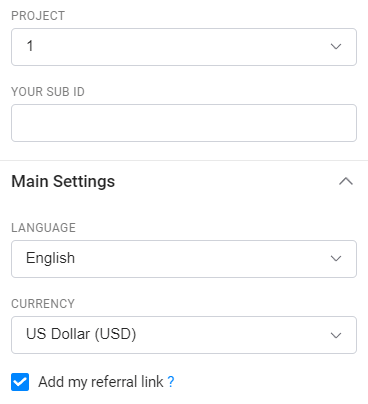Open the Currency dropdown showing US Dollar
Viewport: 368px width, 404px height.
(x=184, y=335)
